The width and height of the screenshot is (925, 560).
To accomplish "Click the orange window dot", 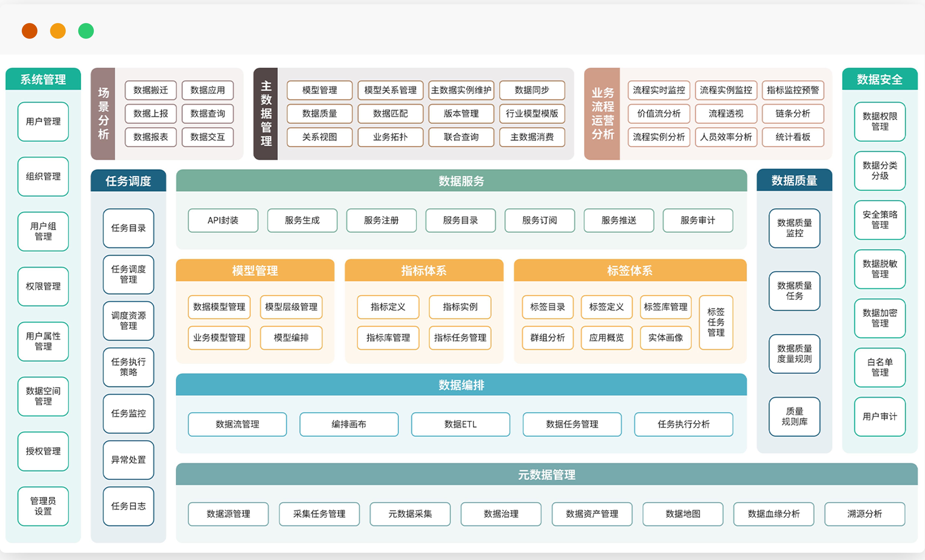I will pos(58,31).
